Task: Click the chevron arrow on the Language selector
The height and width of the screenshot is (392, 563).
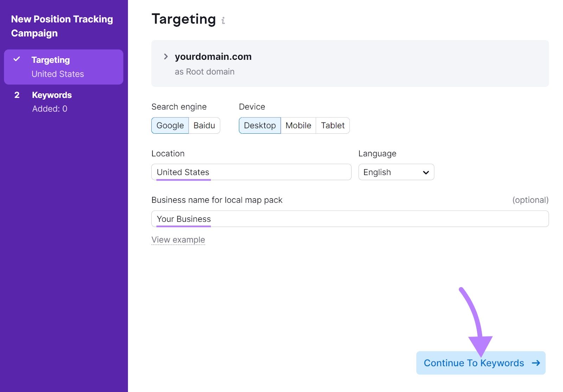Action: [425, 172]
